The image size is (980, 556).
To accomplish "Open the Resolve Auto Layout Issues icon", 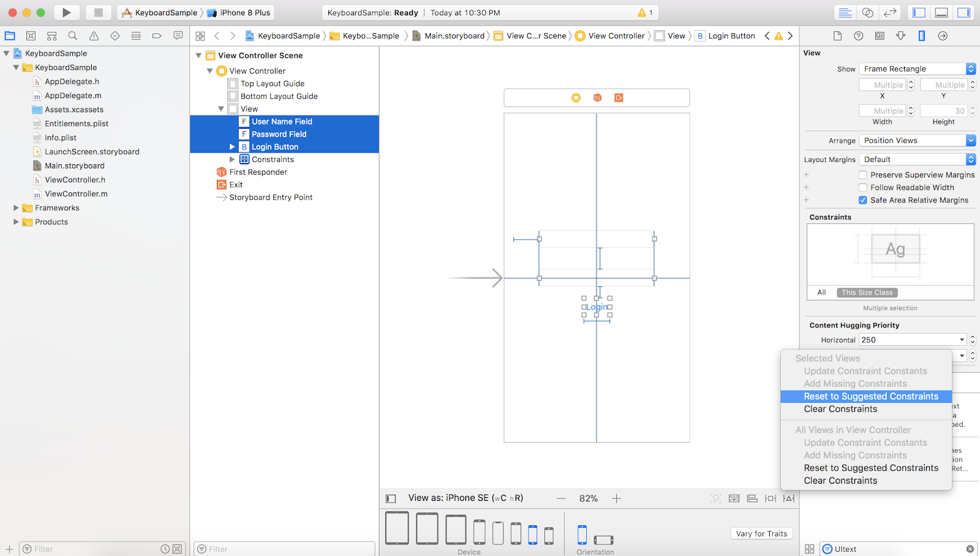I will tap(788, 498).
